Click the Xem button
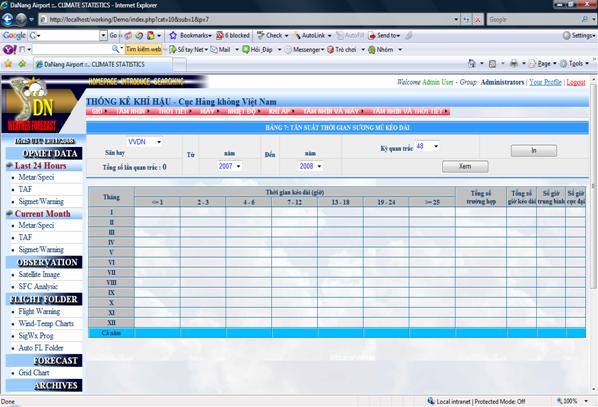598x407 pixels. 465,166
